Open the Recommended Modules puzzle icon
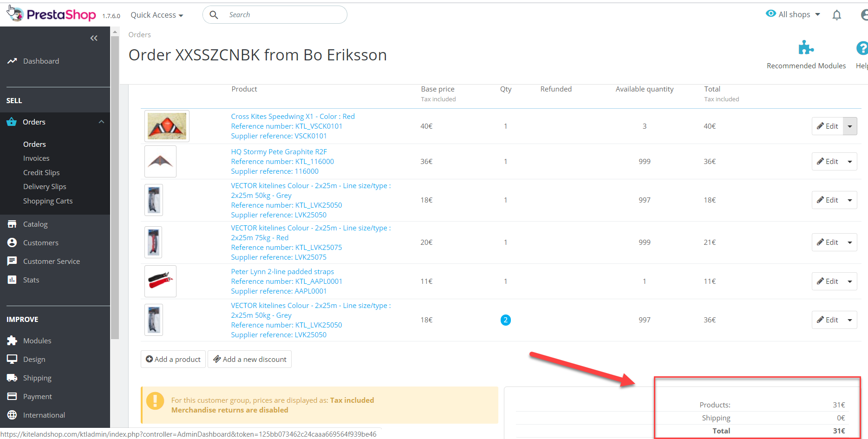 coord(806,48)
